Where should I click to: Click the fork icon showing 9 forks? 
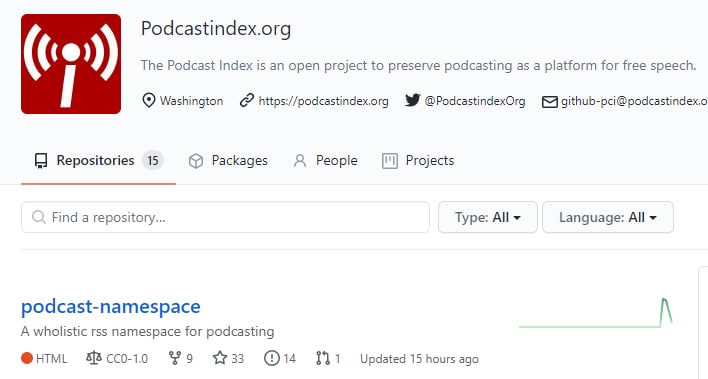coord(175,358)
